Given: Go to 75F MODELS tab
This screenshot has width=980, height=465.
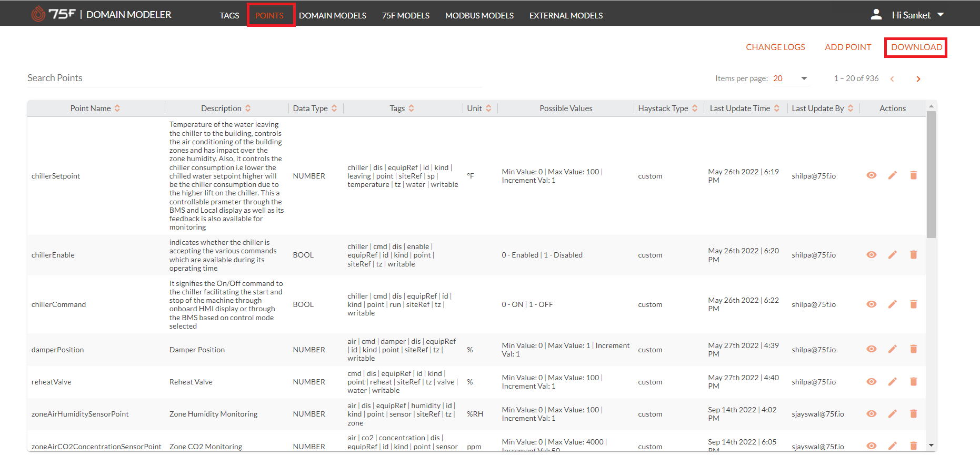Looking at the screenshot, I should pyautogui.click(x=406, y=15).
